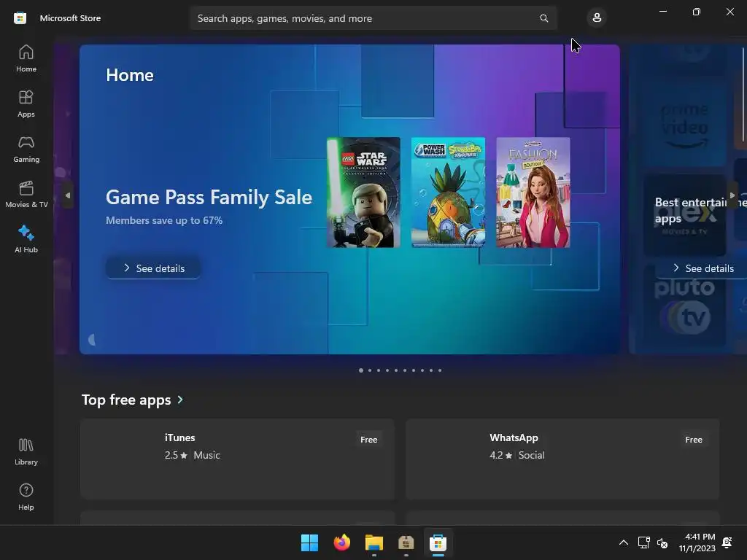Image resolution: width=747 pixels, height=560 pixels.
Task: Go to previous carousel banner arrow
Action: coord(68,195)
